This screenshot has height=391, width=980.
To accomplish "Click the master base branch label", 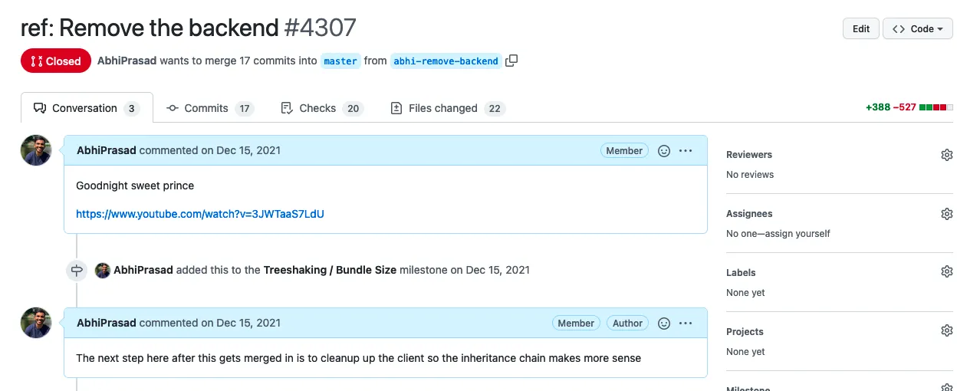I will tap(340, 61).
